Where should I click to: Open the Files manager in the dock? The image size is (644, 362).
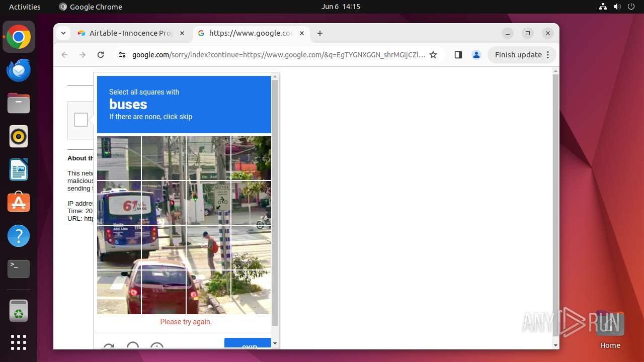(x=19, y=104)
